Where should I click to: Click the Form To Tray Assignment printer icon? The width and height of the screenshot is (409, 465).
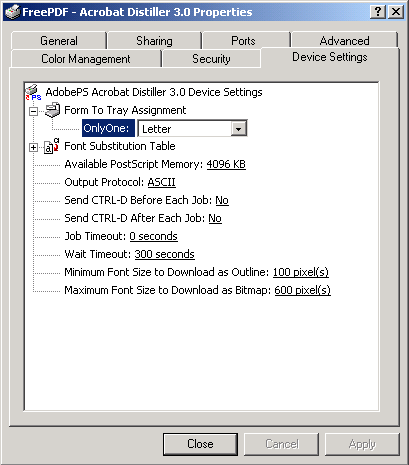point(52,110)
